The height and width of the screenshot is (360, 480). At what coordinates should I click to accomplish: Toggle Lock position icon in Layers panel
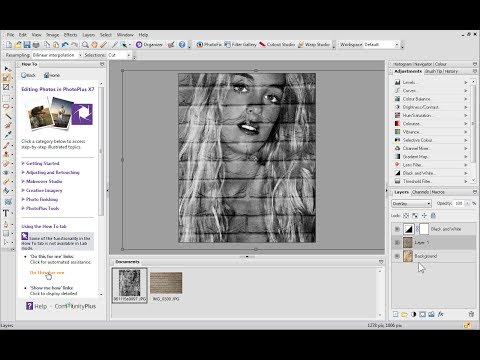point(424,216)
